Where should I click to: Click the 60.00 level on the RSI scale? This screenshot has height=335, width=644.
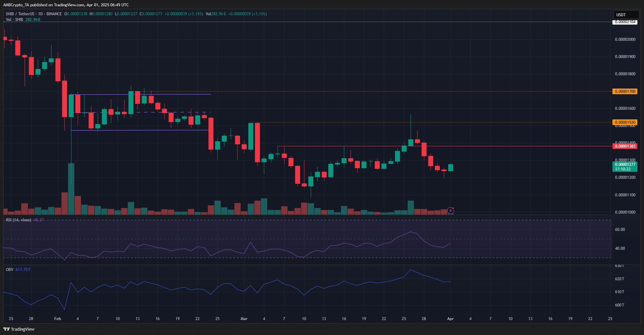click(x=620, y=230)
